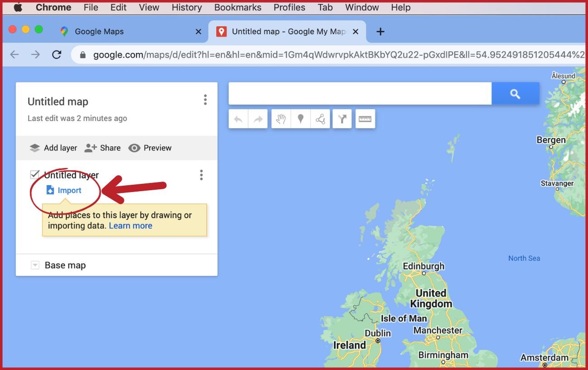
Task: Click the Amsterdam label on map
Action: coord(545,358)
